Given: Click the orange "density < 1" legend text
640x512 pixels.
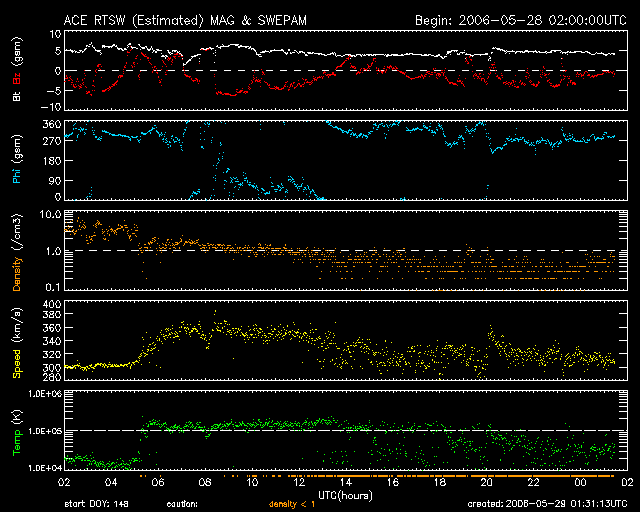Looking at the screenshot, I should (292, 504).
